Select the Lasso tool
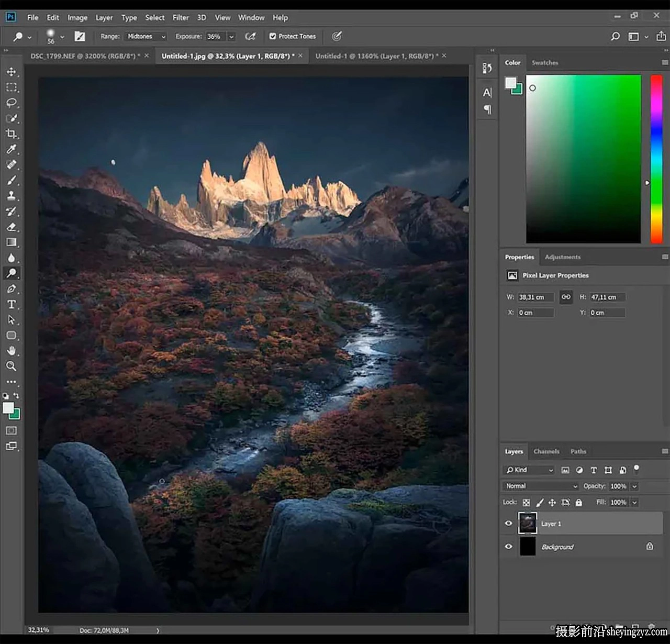This screenshot has width=670, height=644. click(x=12, y=103)
